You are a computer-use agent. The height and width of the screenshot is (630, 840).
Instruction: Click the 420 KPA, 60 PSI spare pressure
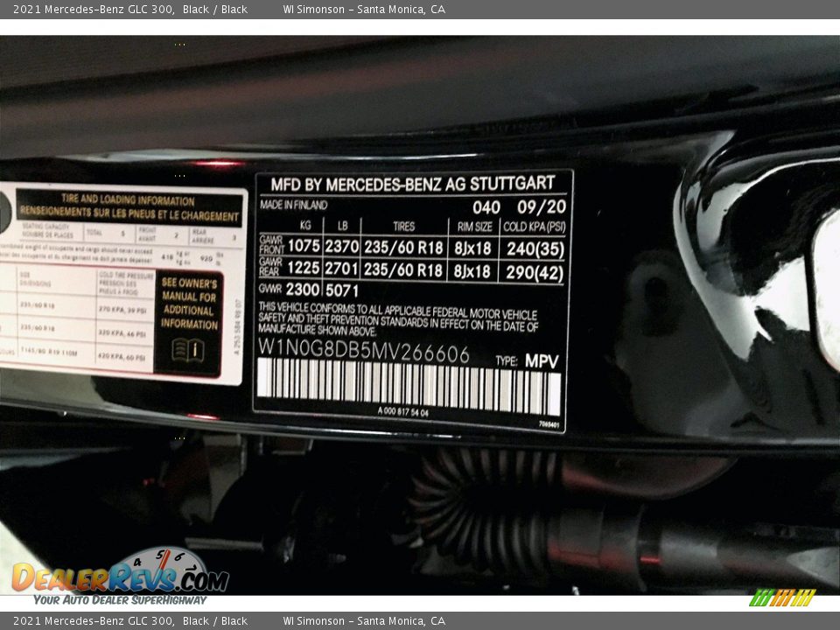click(122, 356)
